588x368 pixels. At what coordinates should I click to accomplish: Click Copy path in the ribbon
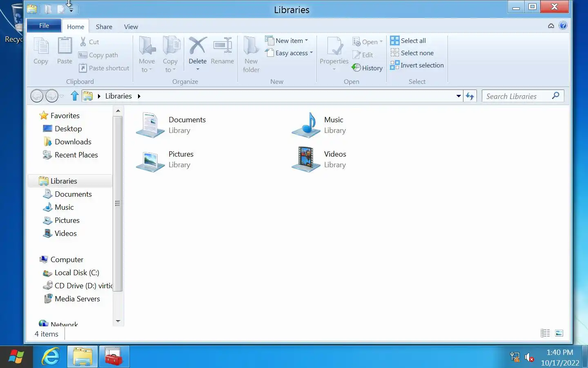[x=98, y=55]
